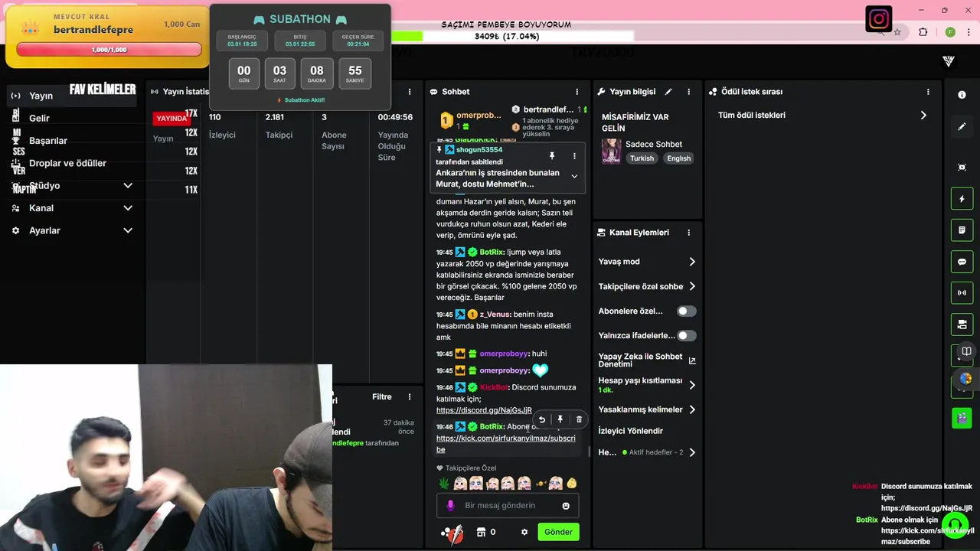The width and height of the screenshot is (980, 551).
Task: Click the Turkish language tag
Action: click(x=642, y=158)
